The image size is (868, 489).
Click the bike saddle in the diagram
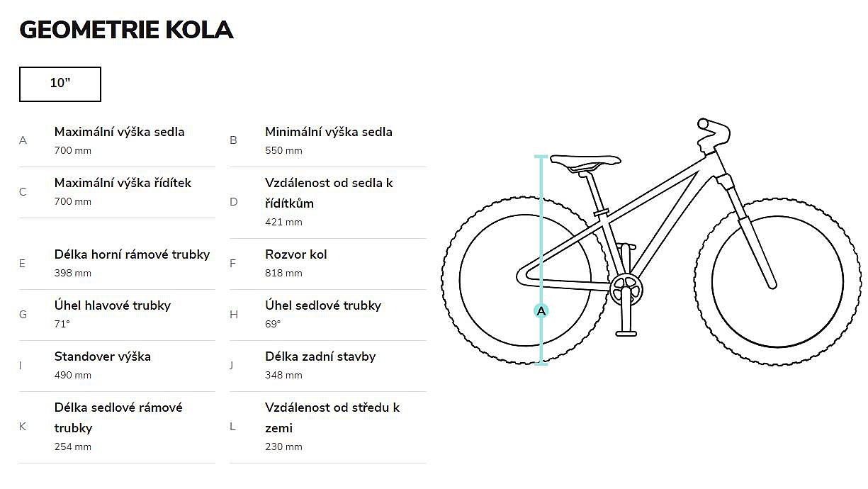585,162
